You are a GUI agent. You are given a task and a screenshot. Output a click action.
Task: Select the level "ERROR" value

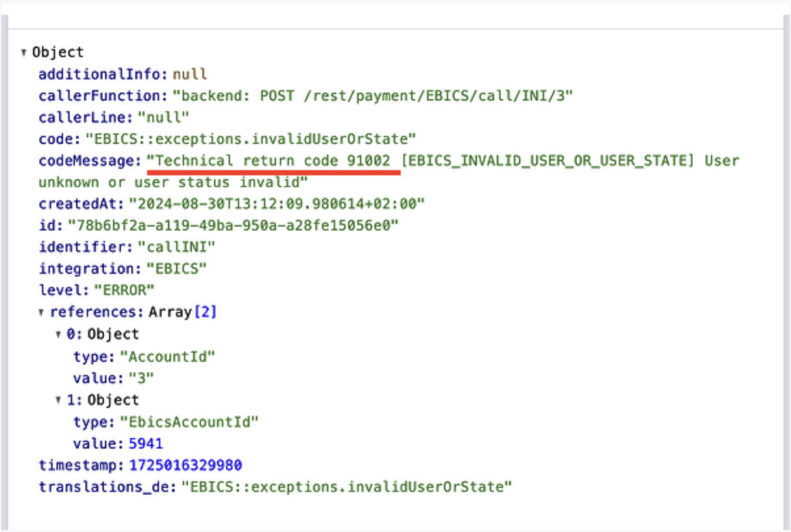(x=124, y=291)
